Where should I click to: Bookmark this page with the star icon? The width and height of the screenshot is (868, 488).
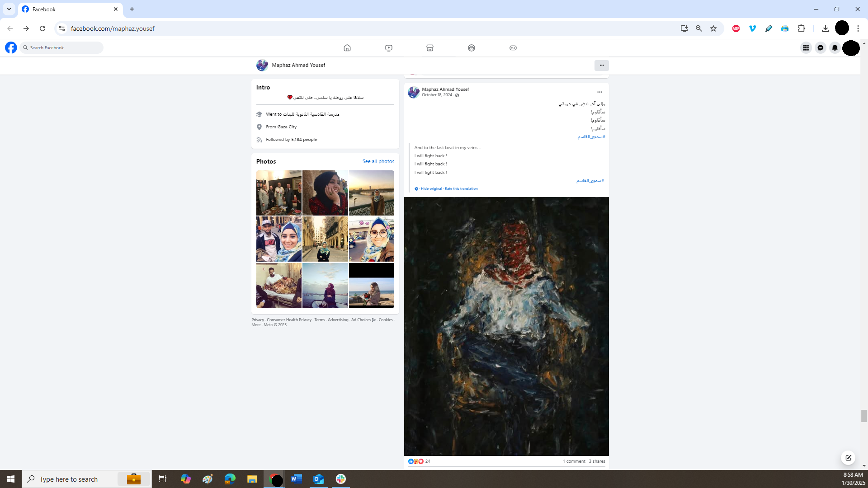point(713,28)
